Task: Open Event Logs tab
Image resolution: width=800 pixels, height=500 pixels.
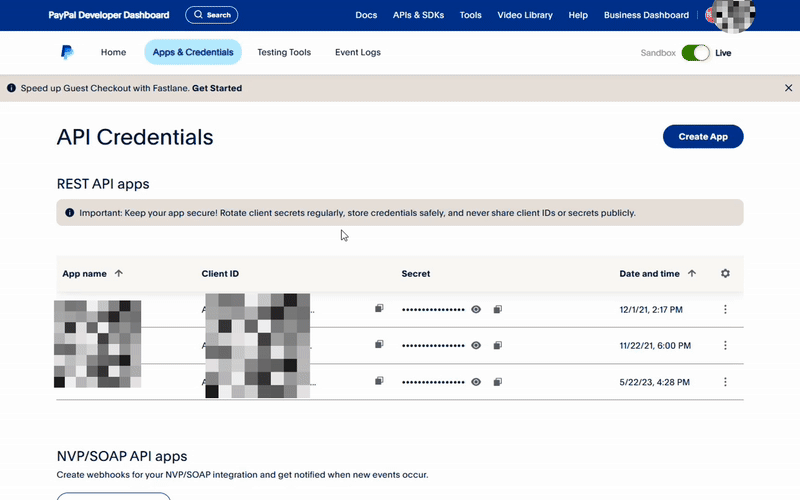Action: point(358,52)
